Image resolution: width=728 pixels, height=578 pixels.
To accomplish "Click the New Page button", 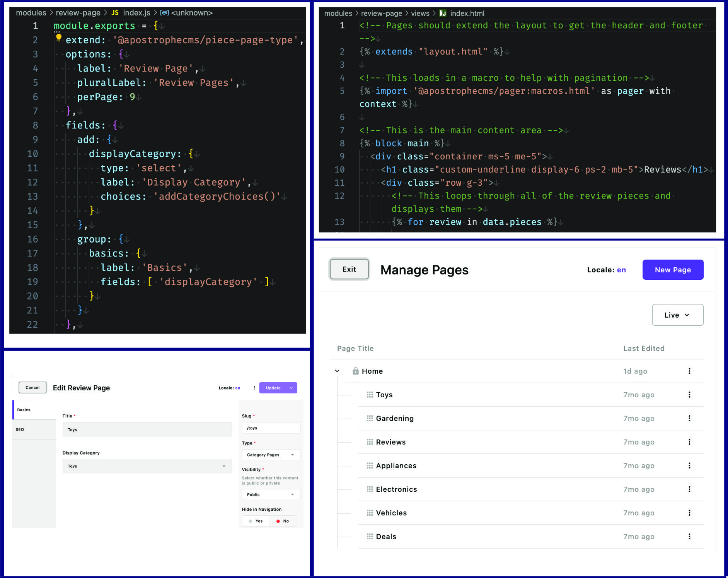I will click(673, 270).
